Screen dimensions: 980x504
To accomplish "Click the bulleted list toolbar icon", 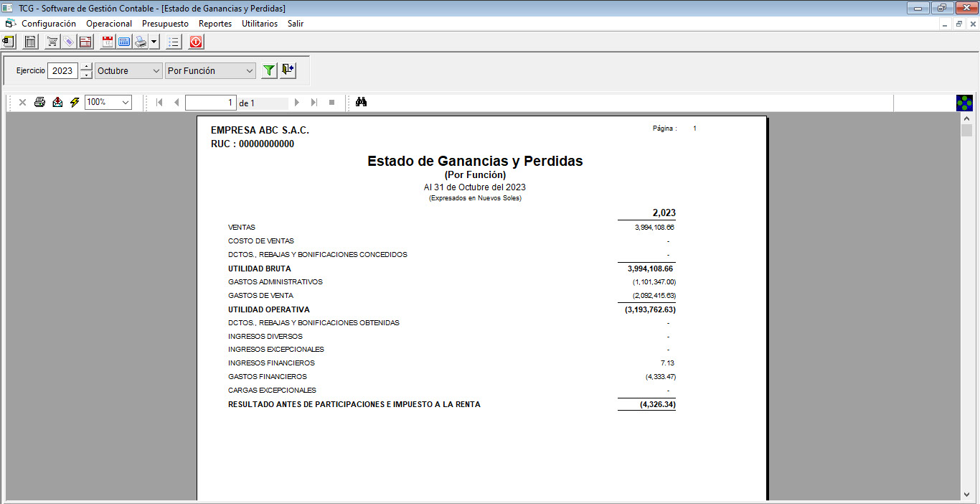I will coord(173,42).
